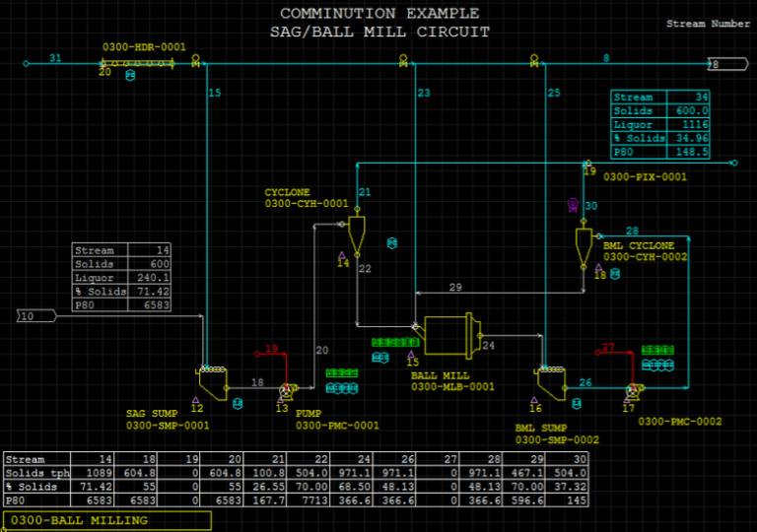This screenshot has height=532, width=757.
Task: Select the red stream 27 line label
Action: [x=608, y=348]
